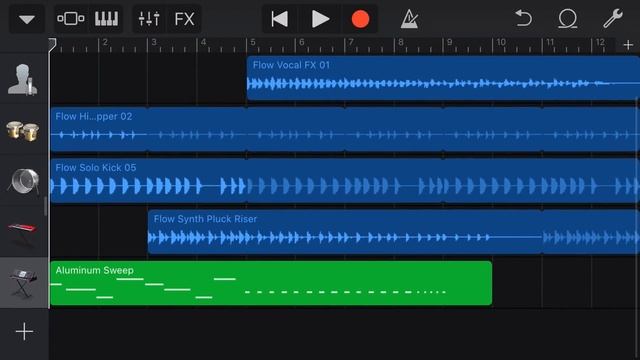Select the vocal microphone track icon
This screenshot has height=360, width=640.
[x=23, y=79]
